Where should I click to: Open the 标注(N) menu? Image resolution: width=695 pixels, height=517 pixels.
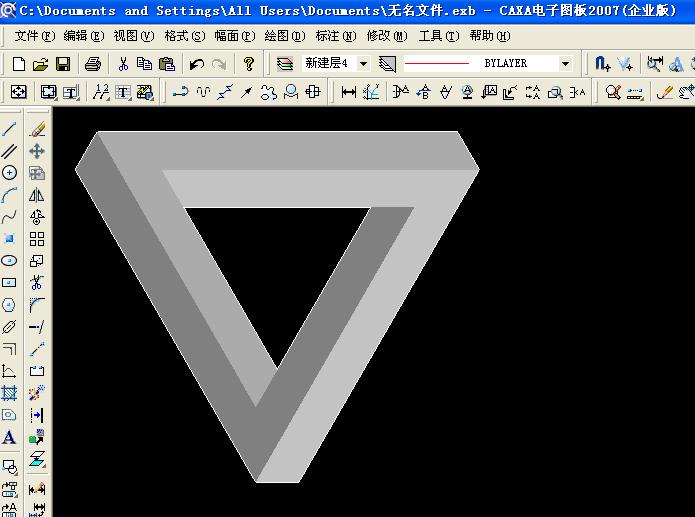[x=336, y=35]
